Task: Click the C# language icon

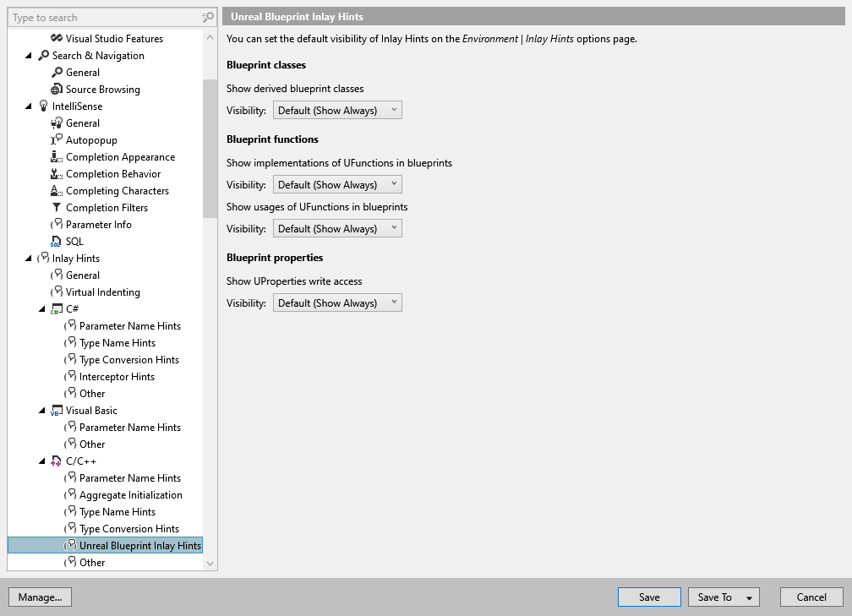Action: 57,308
